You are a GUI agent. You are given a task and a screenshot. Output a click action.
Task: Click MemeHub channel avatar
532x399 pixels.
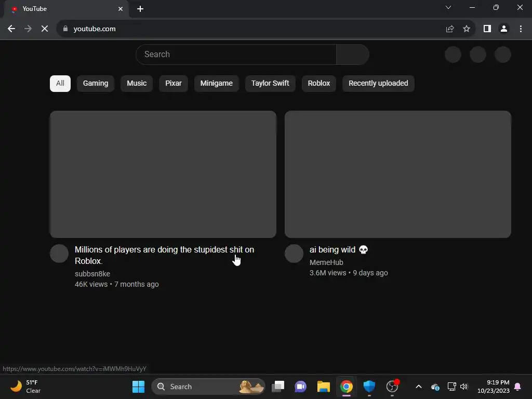pyautogui.click(x=294, y=254)
